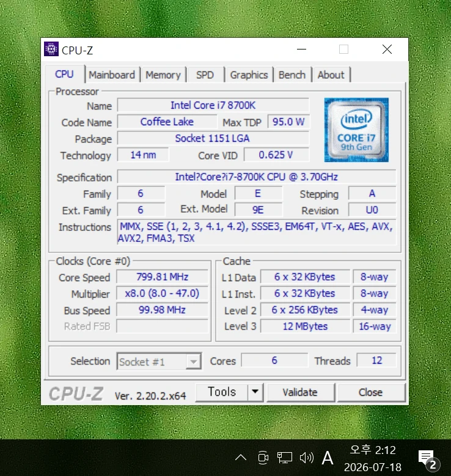451x476 pixels.
Task: Open the network tray icon
Action: (x=285, y=458)
